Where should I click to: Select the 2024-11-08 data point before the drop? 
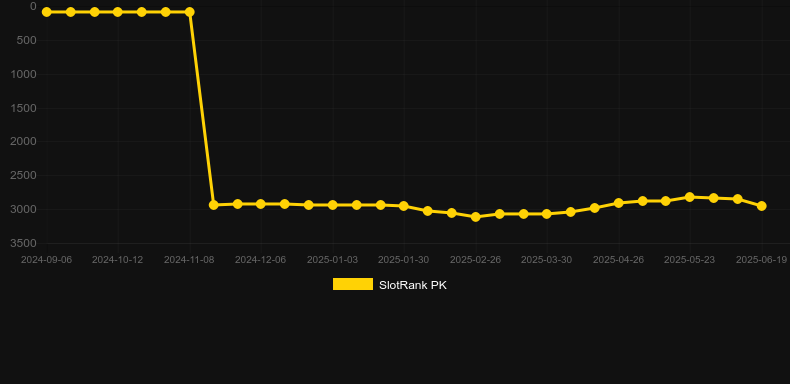[190, 12]
